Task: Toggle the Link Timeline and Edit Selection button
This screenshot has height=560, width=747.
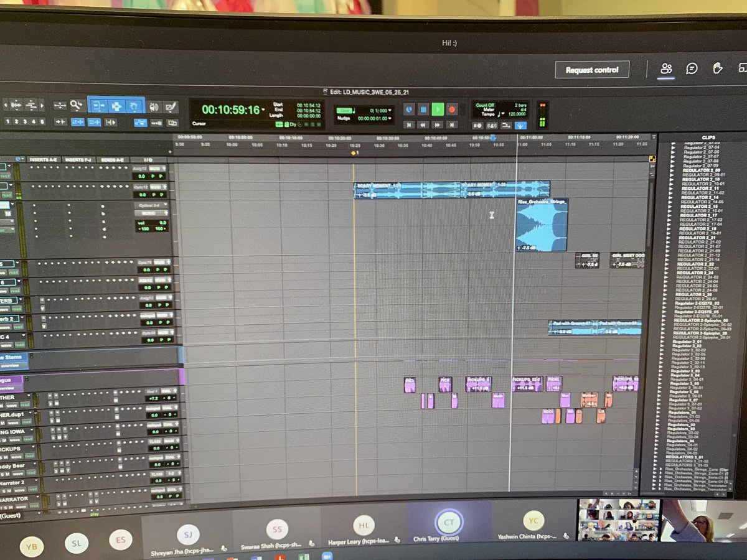Action: pos(77,122)
